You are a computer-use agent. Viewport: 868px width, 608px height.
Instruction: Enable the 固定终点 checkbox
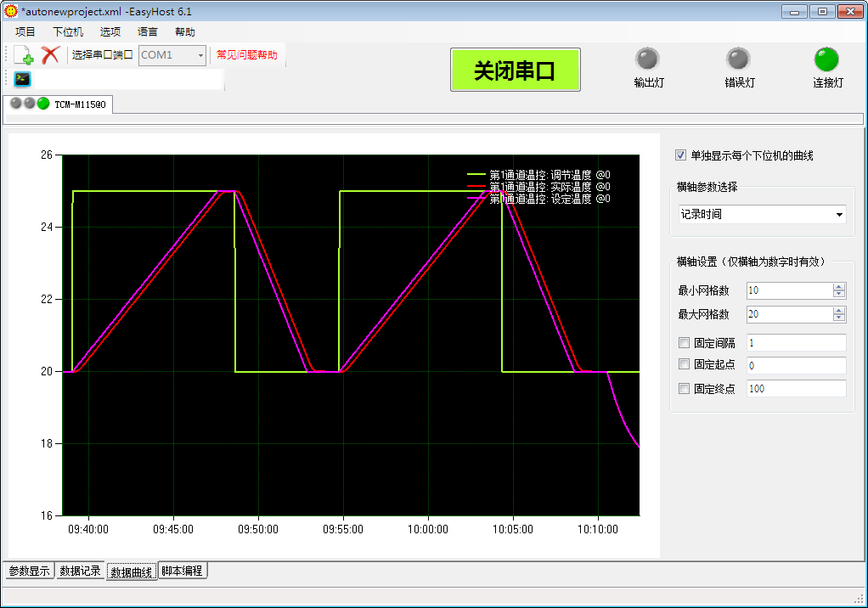(x=685, y=388)
